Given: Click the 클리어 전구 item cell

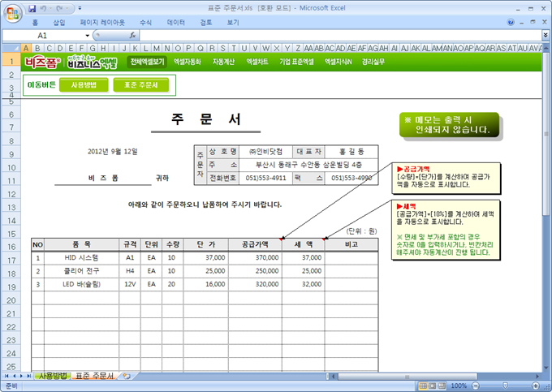Looking at the screenshot, I should pyautogui.click(x=81, y=271).
